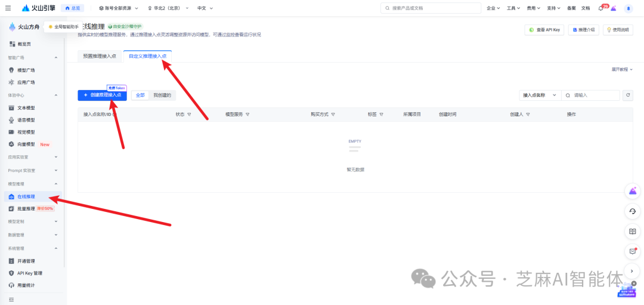The image size is (644, 305).
Task: Click the 创建推理接入点 button
Action: (x=103, y=95)
